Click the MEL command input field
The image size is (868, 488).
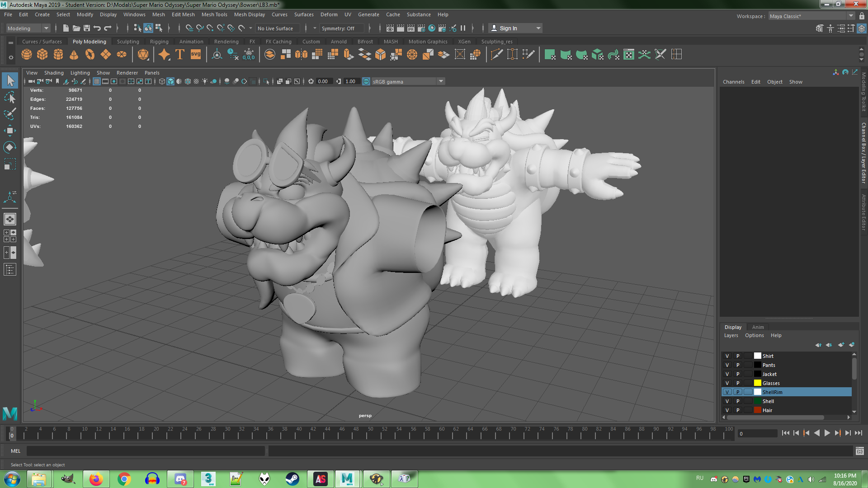tap(146, 451)
